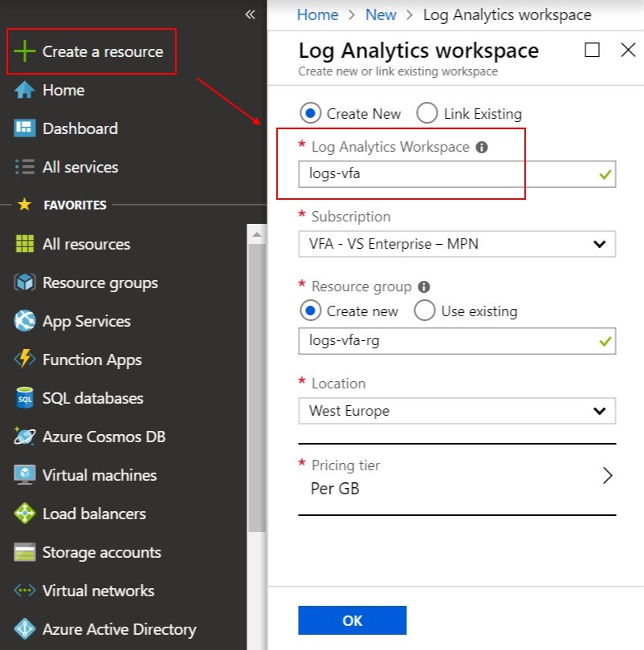Viewport: 644px width, 650px height.
Task: Click the sidebar scrollbar up arrow
Action: [257, 234]
